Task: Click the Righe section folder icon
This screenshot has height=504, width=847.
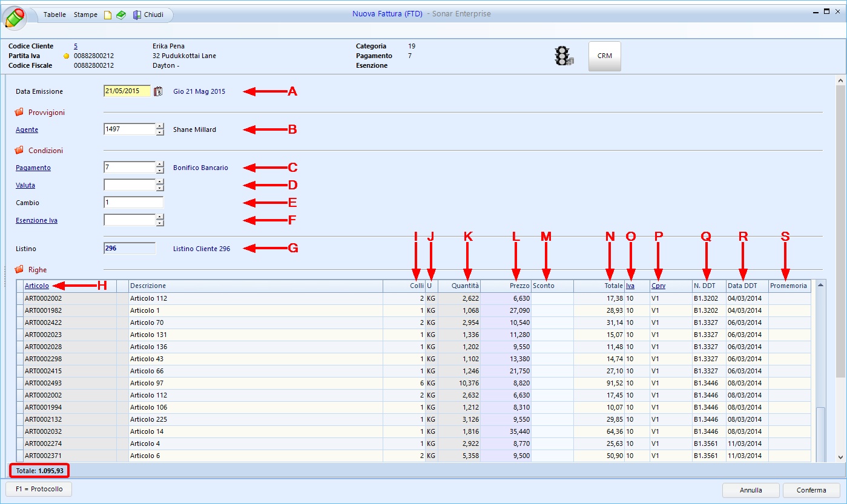Action: pyautogui.click(x=19, y=270)
